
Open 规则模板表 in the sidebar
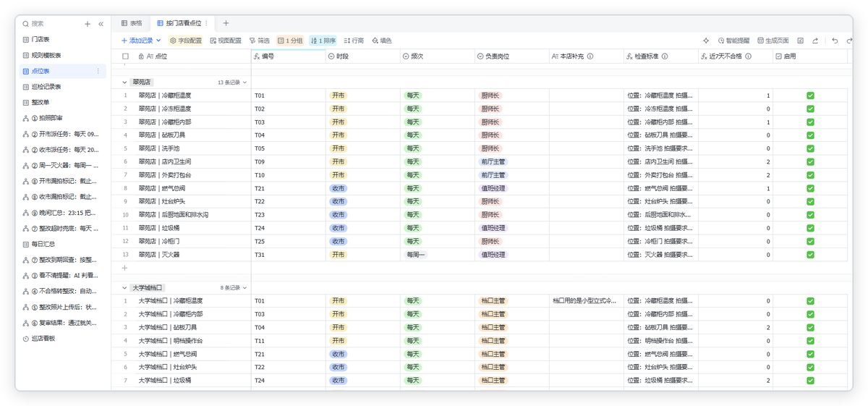tap(63, 55)
